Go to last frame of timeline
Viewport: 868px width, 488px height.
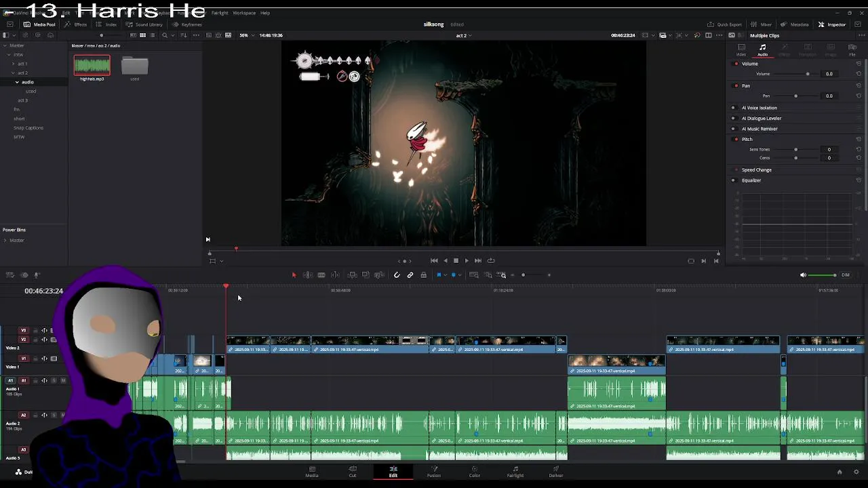[478, 260]
